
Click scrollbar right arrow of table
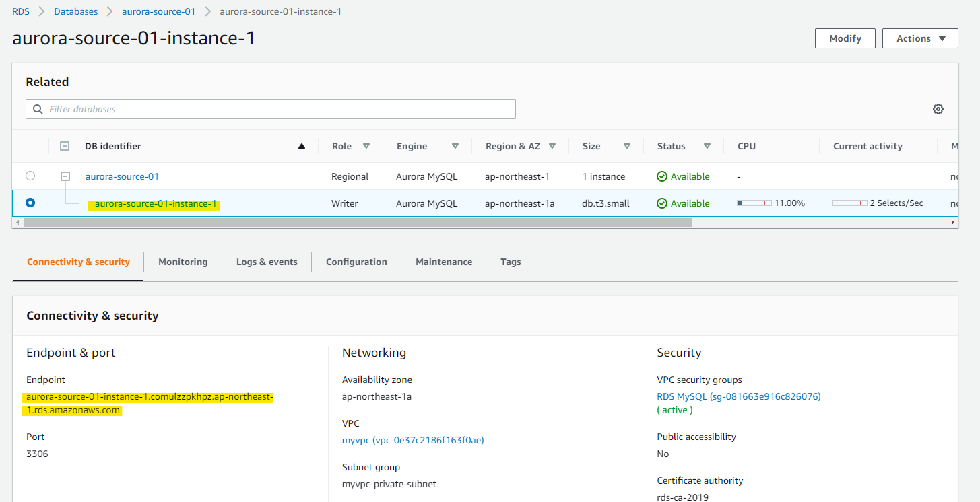click(x=952, y=222)
